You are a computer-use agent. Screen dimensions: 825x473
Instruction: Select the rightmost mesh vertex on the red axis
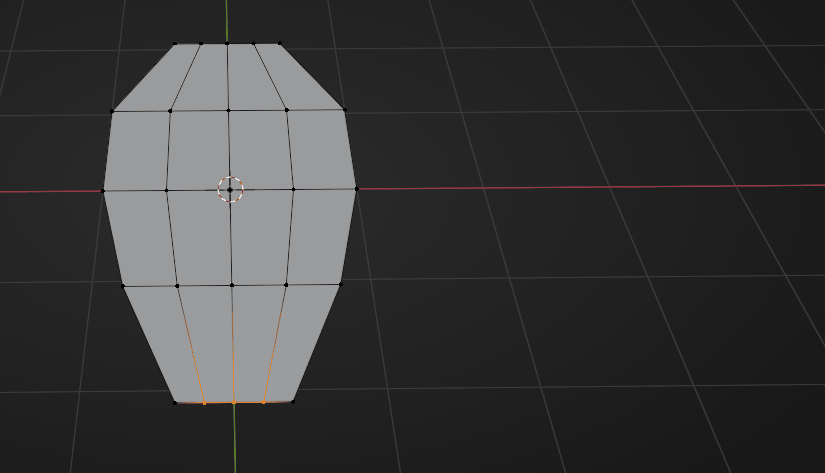point(356,188)
